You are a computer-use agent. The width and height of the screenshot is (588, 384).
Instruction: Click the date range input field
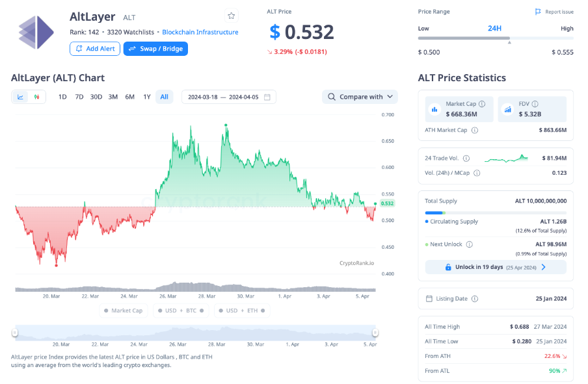tap(229, 97)
